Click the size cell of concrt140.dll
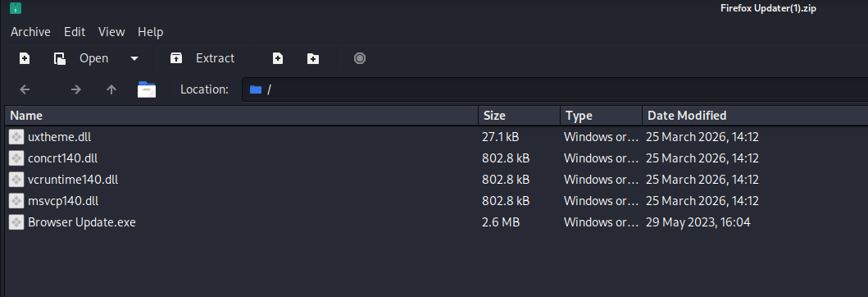The image size is (868, 297). coord(506,158)
